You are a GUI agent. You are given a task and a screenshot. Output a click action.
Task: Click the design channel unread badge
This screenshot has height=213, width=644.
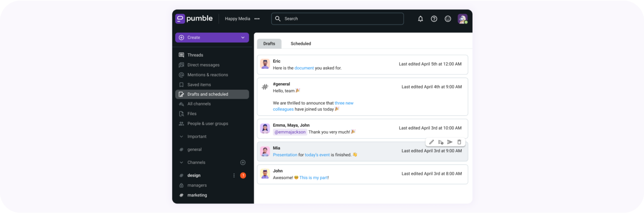243,175
